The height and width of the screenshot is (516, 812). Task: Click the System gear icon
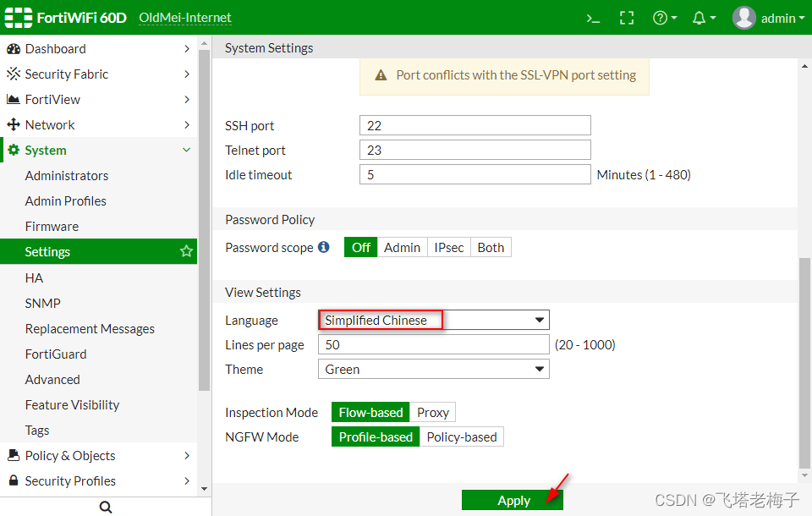tap(14, 151)
